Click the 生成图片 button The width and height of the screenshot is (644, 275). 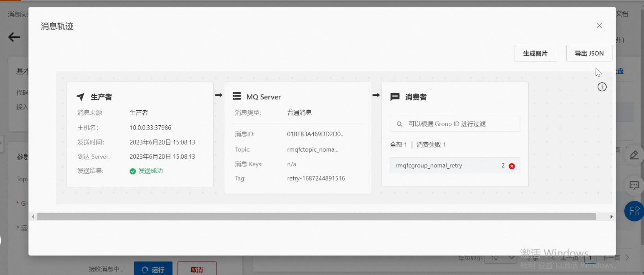click(535, 53)
